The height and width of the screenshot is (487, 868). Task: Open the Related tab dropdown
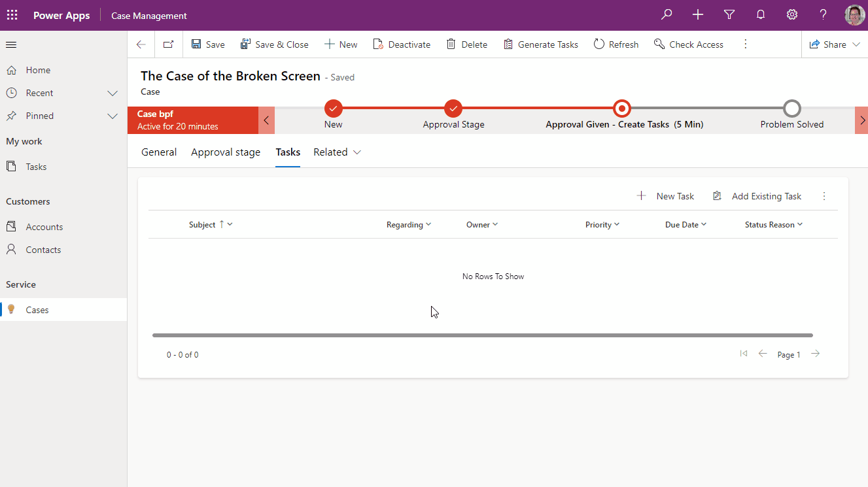tap(356, 152)
